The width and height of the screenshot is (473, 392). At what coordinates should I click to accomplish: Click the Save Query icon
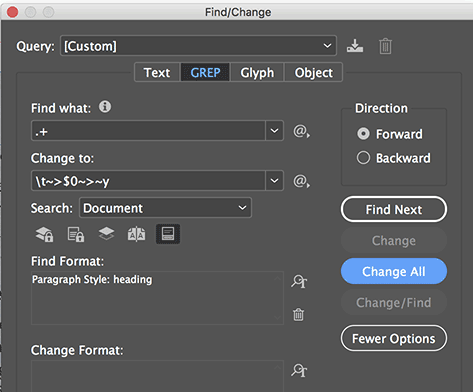pos(355,46)
